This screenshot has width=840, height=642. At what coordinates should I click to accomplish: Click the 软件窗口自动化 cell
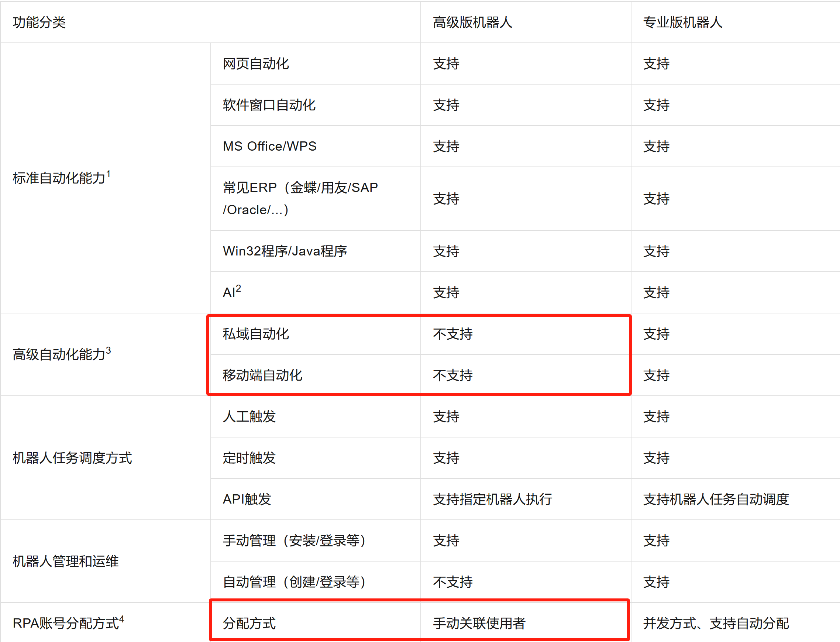click(269, 105)
